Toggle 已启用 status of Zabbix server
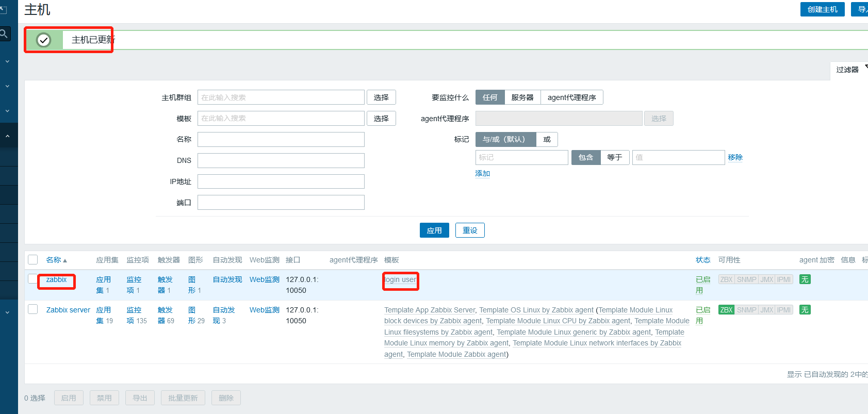The image size is (868, 414). coord(702,315)
